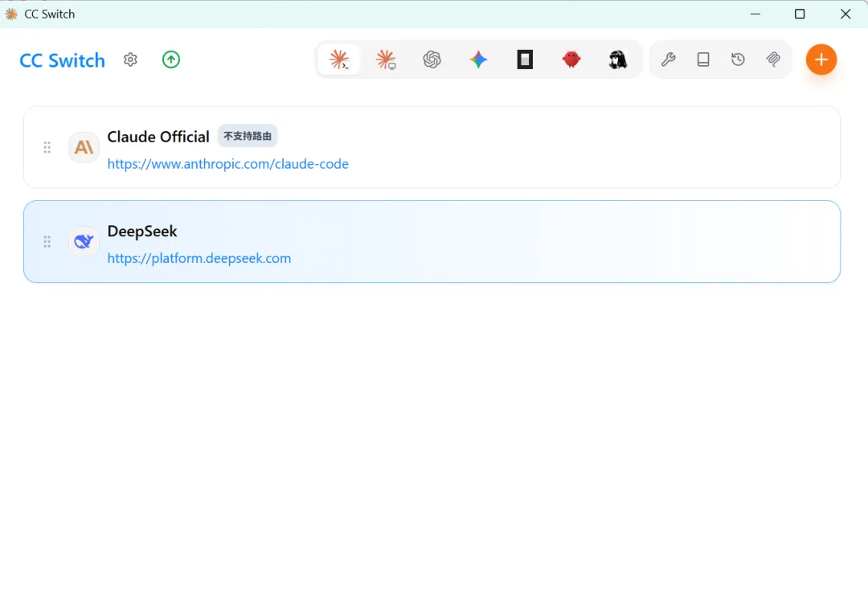Open the history clock icon
Viewport: 868px width, 604px height.
(x=738, y=60)
